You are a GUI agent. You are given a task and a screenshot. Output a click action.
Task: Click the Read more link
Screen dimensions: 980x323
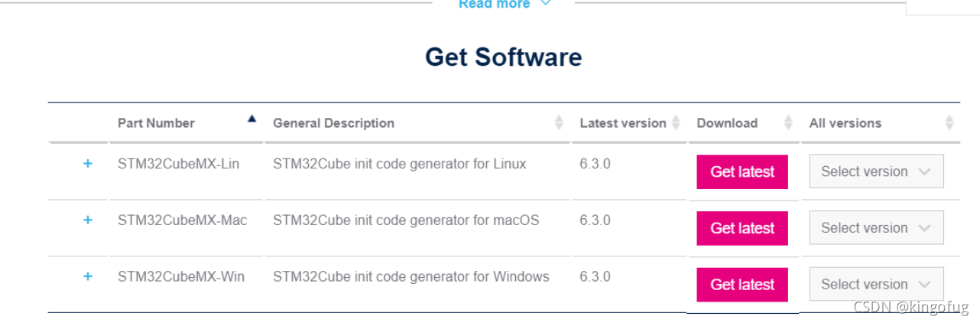(505, 4)
